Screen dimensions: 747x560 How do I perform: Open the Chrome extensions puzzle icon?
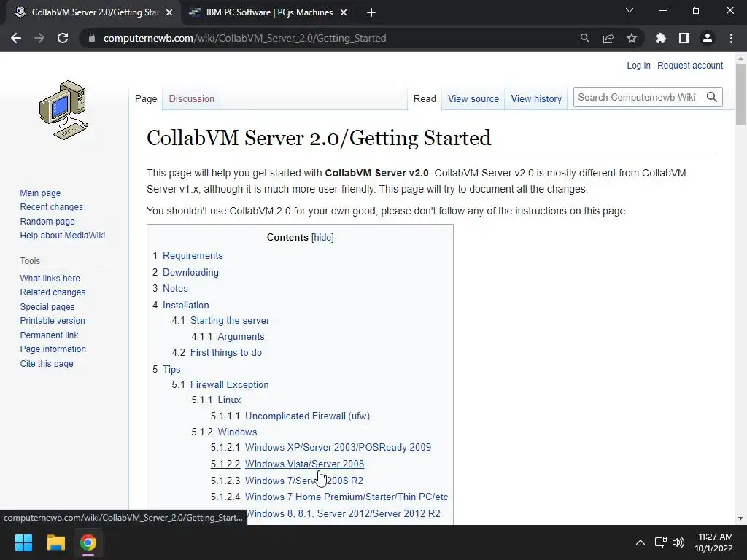(660, 38)
